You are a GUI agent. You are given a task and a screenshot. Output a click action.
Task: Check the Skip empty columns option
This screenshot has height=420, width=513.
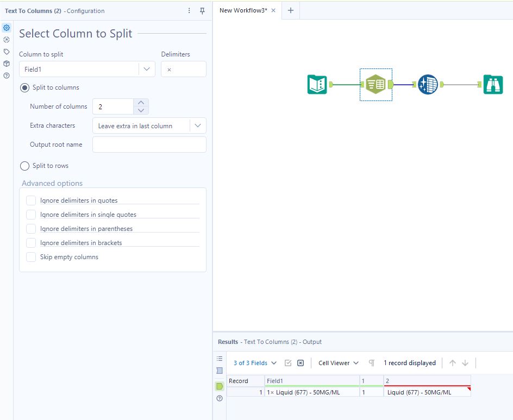[31, 256]
